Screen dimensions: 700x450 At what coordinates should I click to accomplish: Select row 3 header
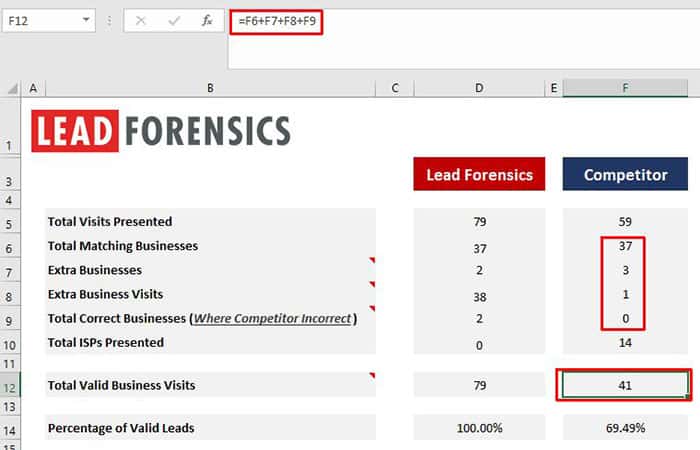10,175
